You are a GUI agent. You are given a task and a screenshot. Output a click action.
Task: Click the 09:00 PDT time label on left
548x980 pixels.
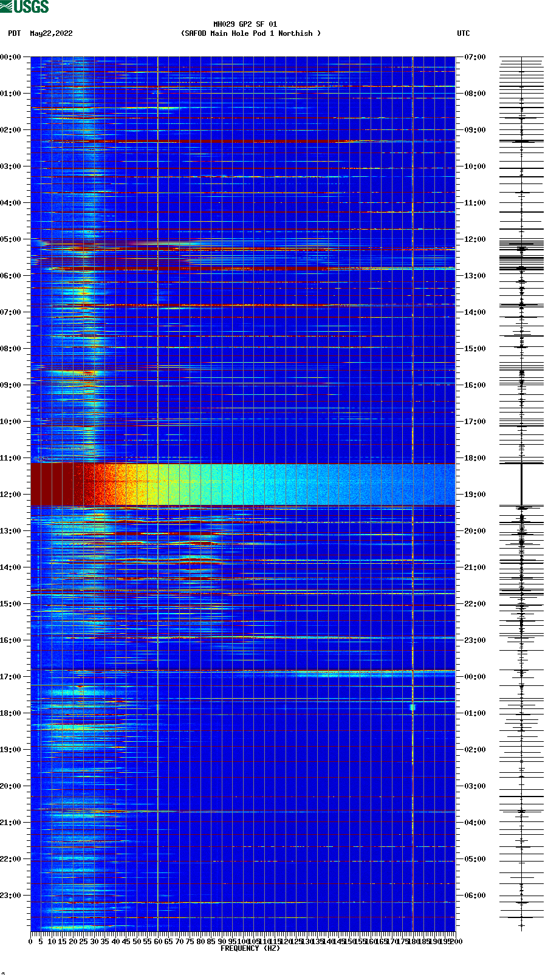click(x=11, y=385)
